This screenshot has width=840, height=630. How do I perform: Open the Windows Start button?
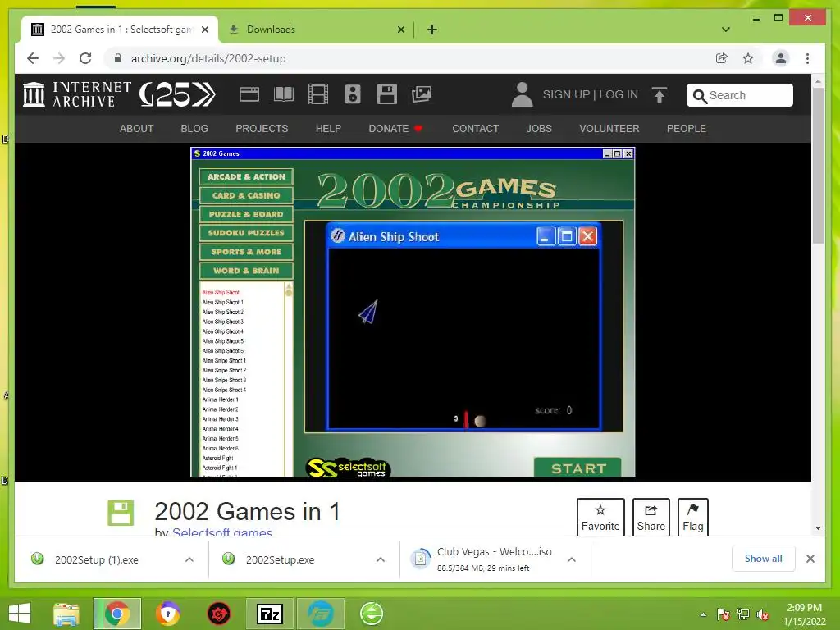coord(20,614)
